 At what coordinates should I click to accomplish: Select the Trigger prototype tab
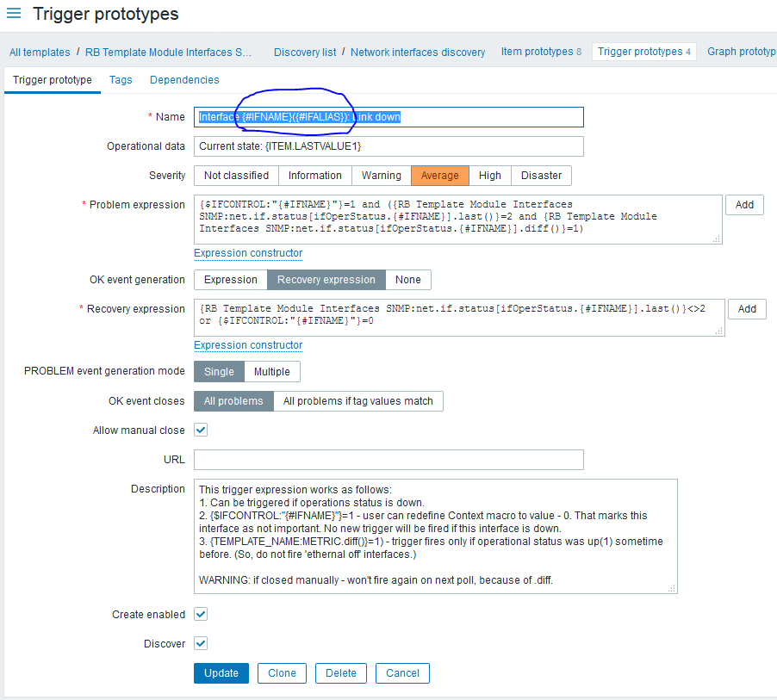52,80
